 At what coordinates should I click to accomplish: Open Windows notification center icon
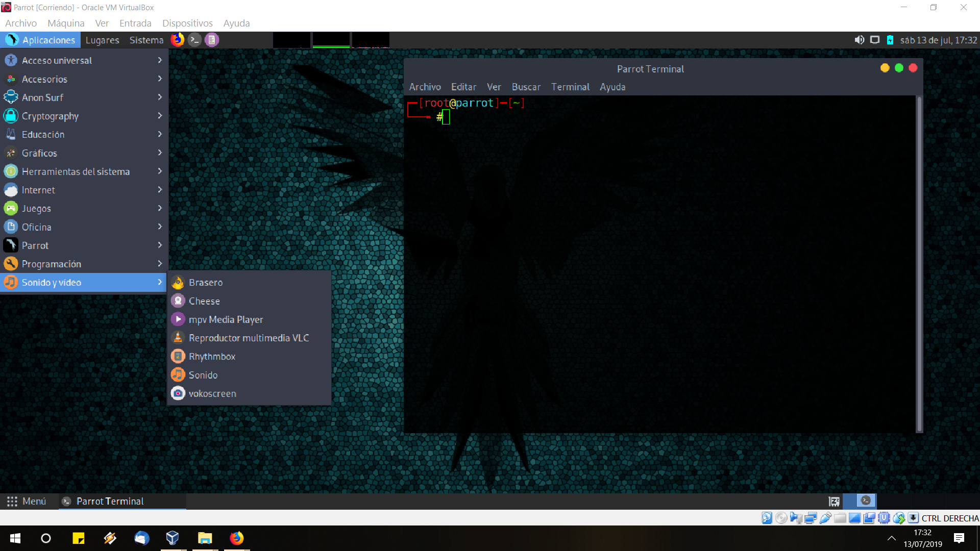959,538
